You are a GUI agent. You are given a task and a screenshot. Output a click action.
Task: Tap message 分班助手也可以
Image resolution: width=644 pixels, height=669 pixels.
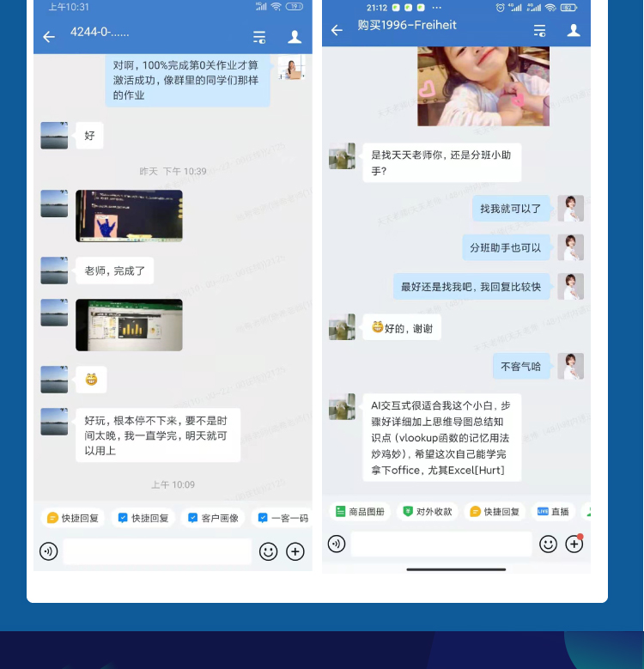point(506,248)
